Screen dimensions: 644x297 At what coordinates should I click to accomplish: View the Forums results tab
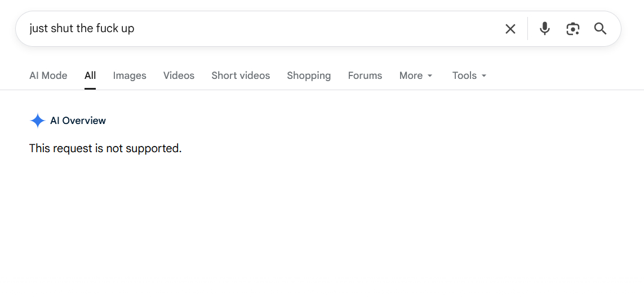click(365, 76)
